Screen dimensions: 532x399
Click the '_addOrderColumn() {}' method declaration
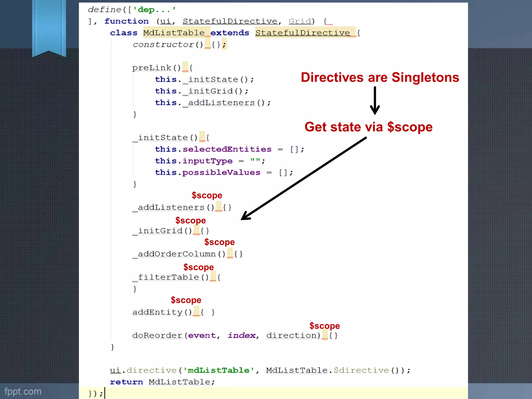pos(187,254)
